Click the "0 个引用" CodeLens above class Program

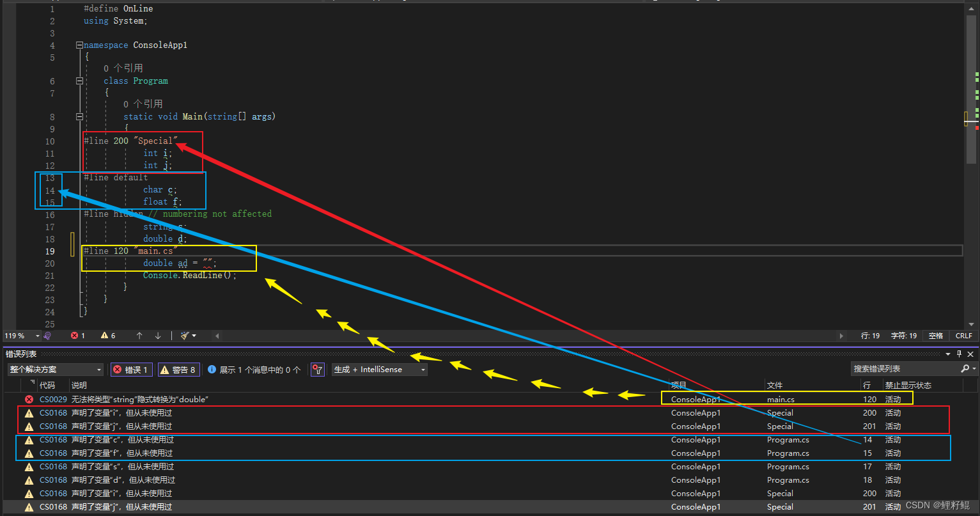tap(123, 68)
